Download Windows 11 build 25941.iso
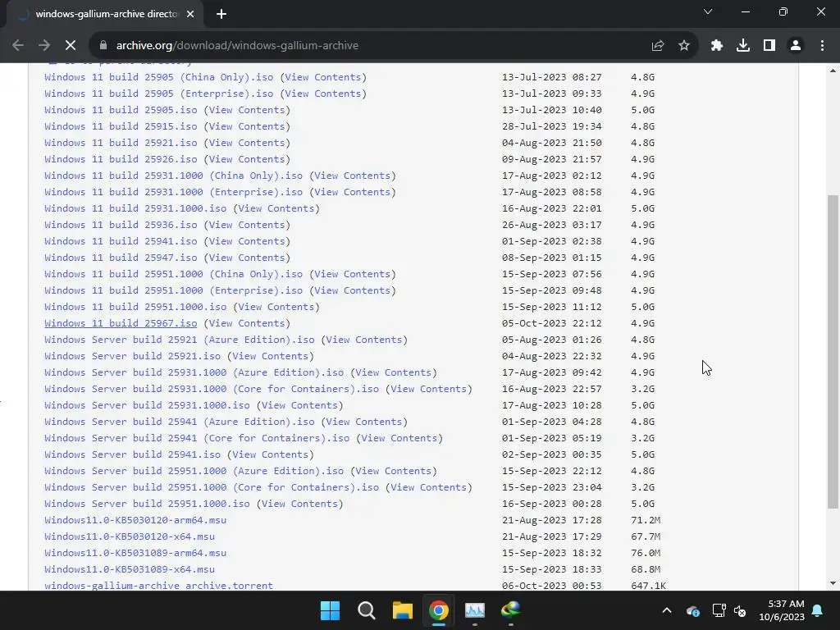 click(x=121, y=241)
